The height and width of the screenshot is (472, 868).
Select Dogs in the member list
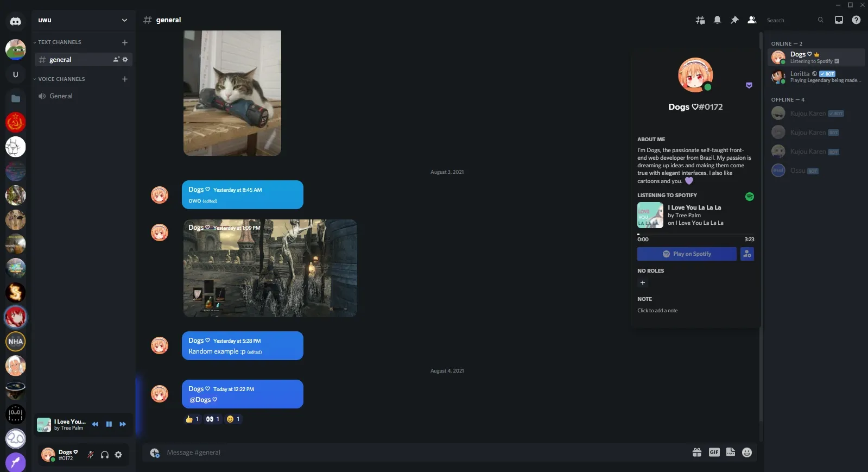(x=816, y=58)
